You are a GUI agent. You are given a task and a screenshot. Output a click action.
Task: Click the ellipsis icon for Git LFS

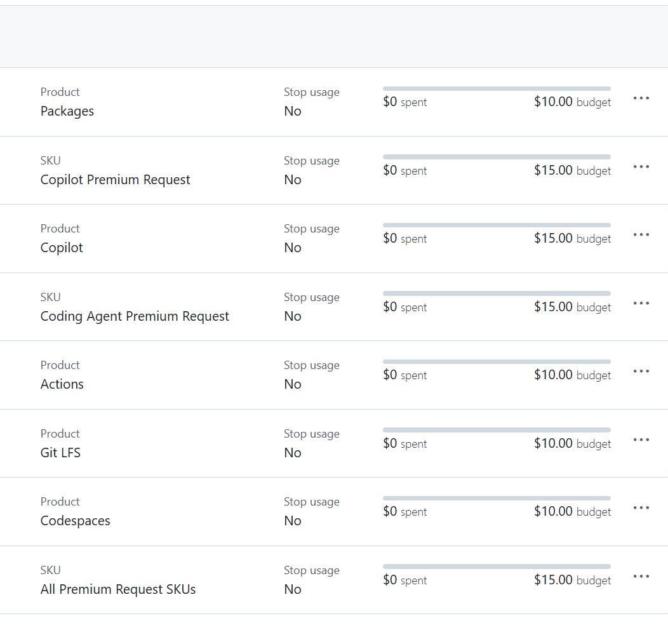click(x=641, y=440)
